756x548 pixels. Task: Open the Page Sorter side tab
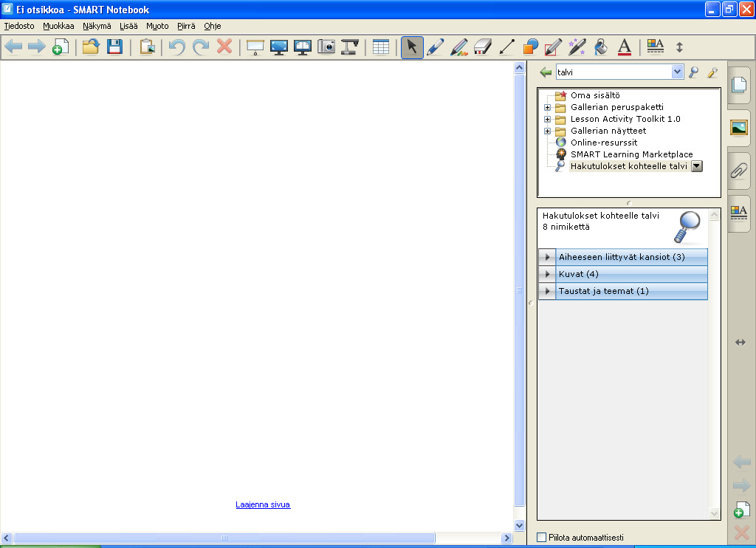738,84
